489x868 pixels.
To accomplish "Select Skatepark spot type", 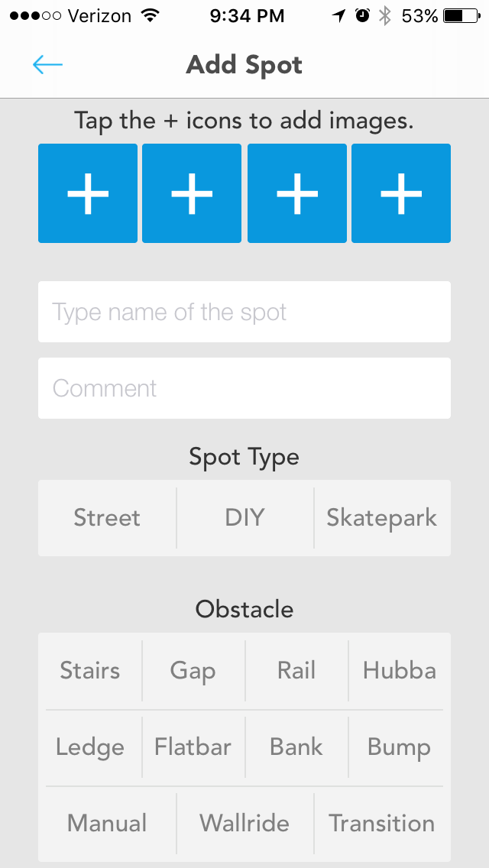I will 382,518.
